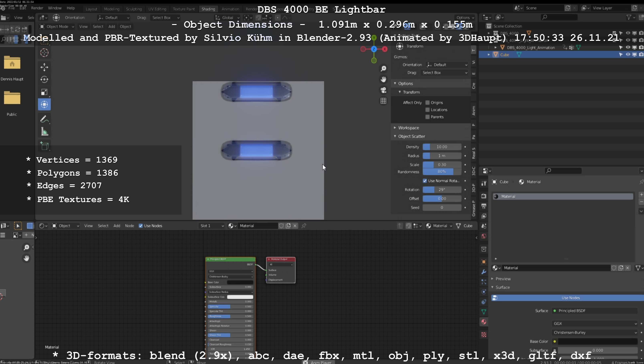
Task: Open the Material properties tab icon
Action: pyautogui.click(x=484, y=322)
